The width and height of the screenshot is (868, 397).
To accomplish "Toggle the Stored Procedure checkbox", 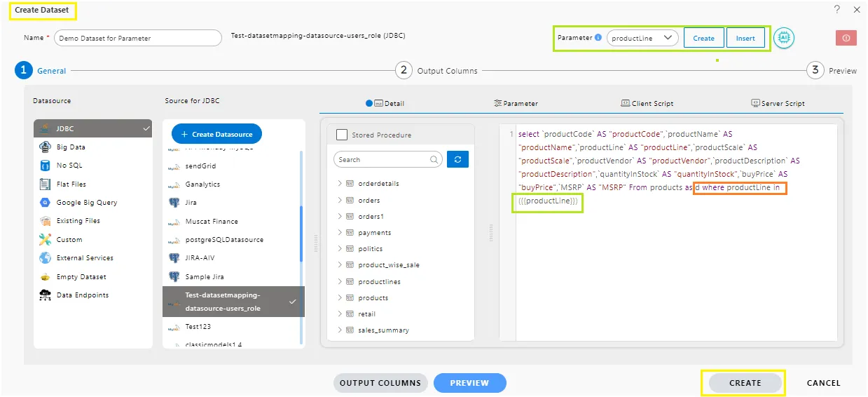I will pos(342,135).
